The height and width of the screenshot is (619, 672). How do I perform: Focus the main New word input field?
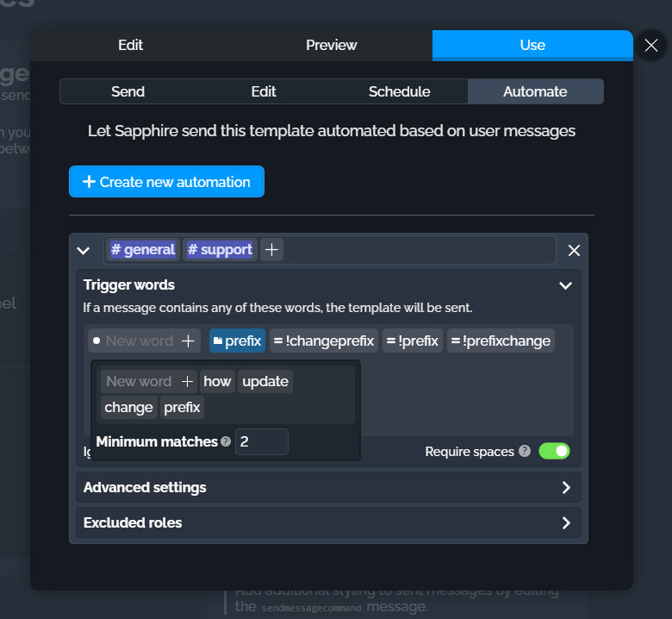(140, 341)
